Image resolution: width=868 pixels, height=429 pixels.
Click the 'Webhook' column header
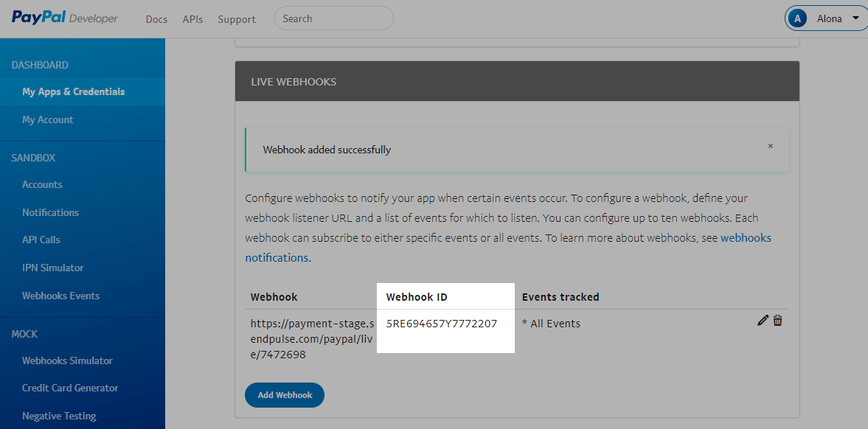click(x=274, y=297)
